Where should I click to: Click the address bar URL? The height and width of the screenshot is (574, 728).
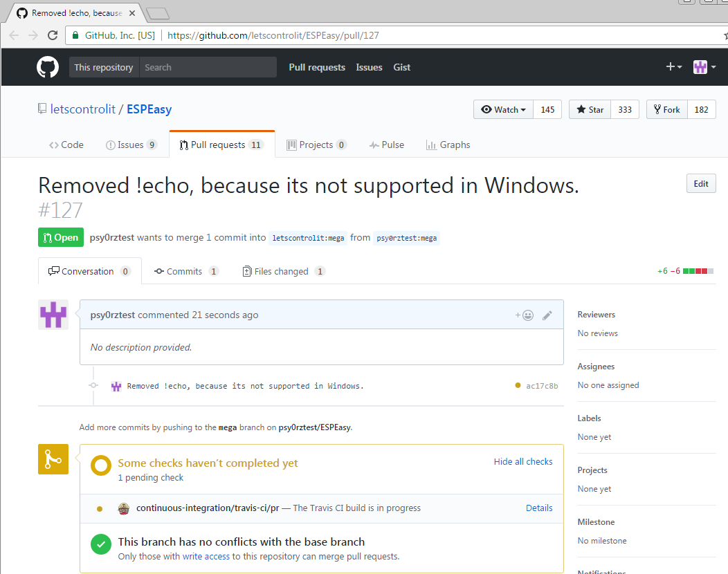click(x=273, y=35)
